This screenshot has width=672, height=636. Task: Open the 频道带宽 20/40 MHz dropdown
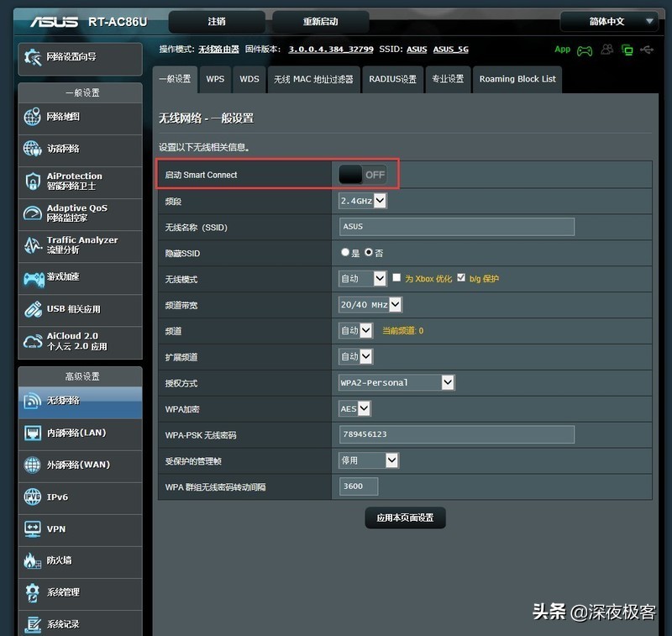click(x=370, y=304)
